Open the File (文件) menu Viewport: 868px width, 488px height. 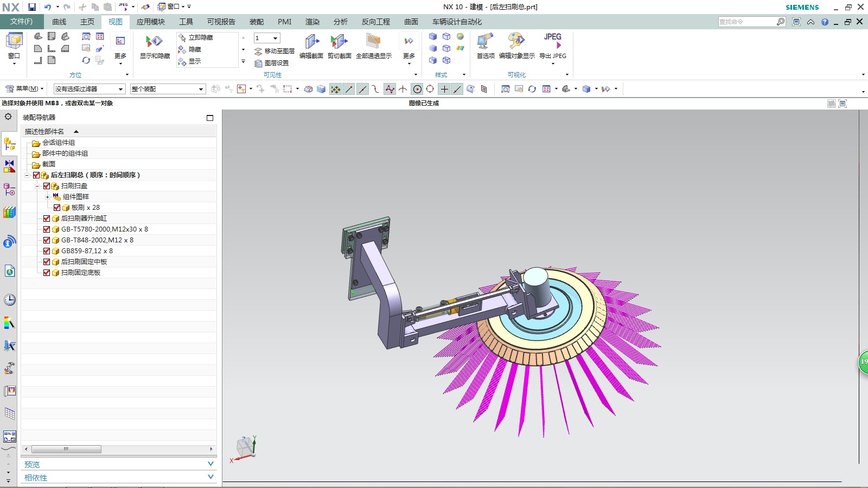click(x=21, y=22)
